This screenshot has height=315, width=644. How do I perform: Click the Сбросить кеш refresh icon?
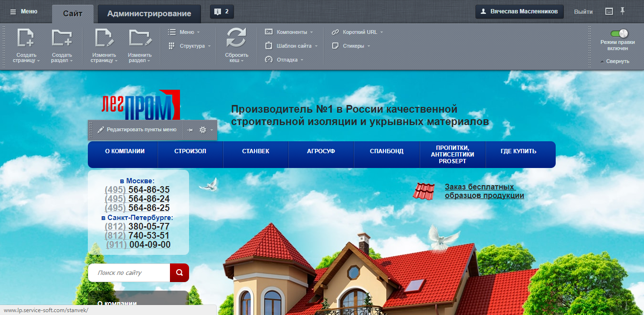(236, 38)
